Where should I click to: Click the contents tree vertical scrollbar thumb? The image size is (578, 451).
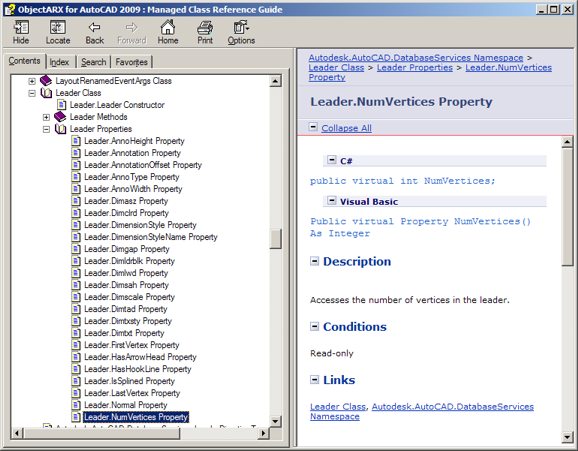pos(275,239)
